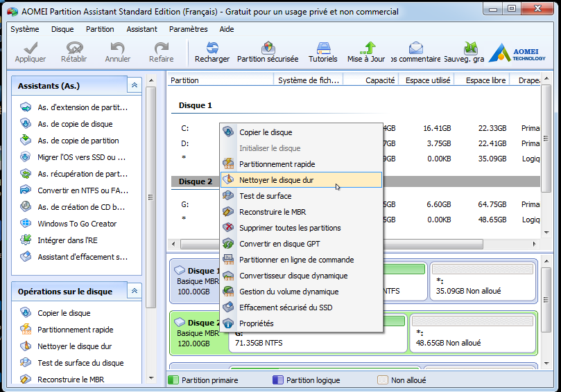Collapse the Opérations sur le disque panel
This screenshot has height=392, width=561.
(135, 291)
